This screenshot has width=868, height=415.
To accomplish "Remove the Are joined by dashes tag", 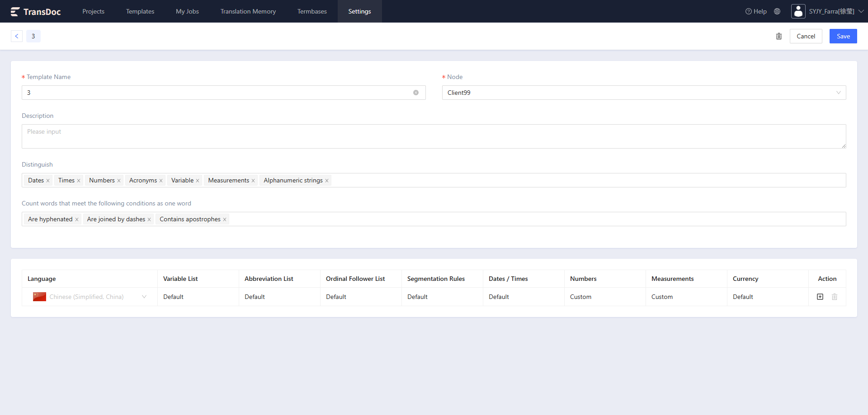I will pos(149,219).
